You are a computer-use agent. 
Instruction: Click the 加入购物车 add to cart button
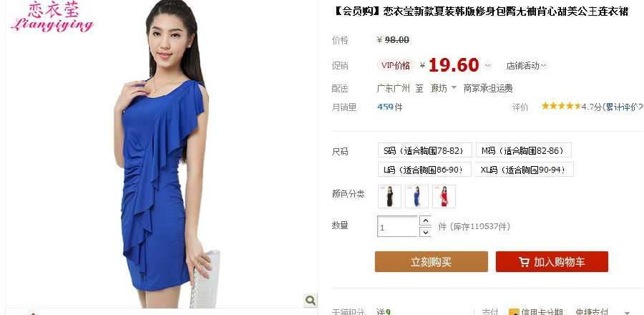point(552,261)
